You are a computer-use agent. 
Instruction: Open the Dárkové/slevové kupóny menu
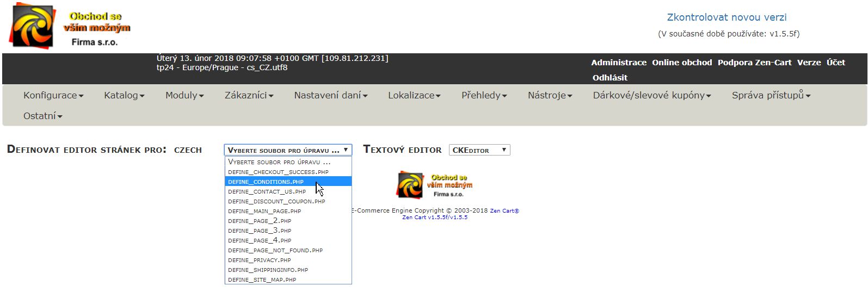(x=652, y=96)
